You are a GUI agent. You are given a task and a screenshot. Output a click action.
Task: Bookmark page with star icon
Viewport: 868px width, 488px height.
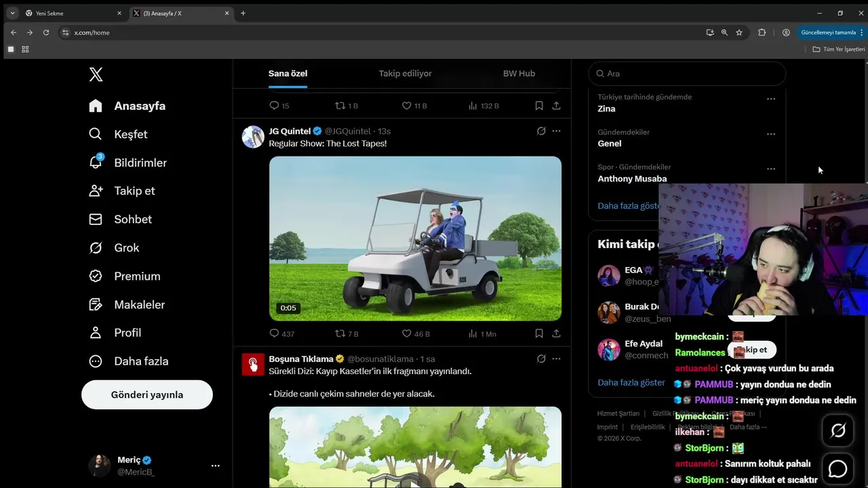pyautogui.click(x=739, y=33)
